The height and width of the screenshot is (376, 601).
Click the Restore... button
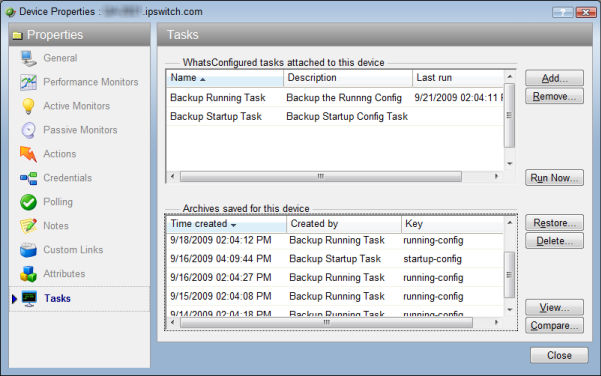[x=554, y=223]
